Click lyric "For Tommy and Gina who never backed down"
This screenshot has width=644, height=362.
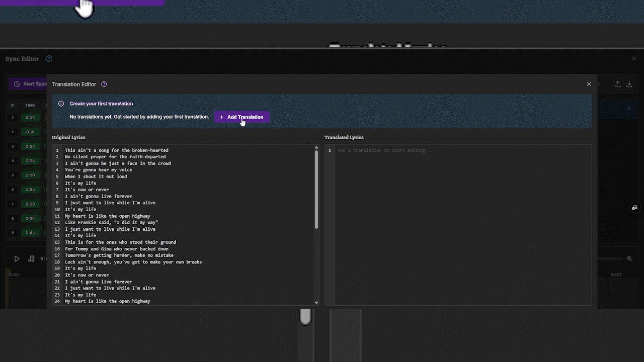click(117, 249)
